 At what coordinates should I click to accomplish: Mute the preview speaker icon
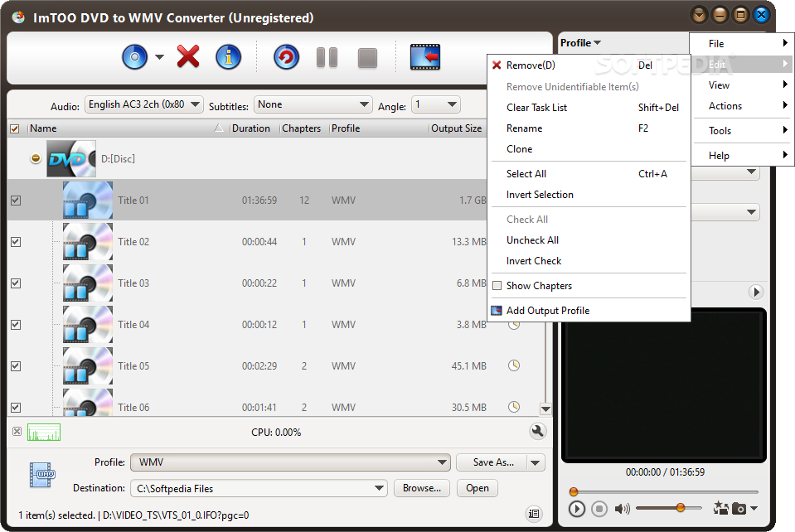622,508
